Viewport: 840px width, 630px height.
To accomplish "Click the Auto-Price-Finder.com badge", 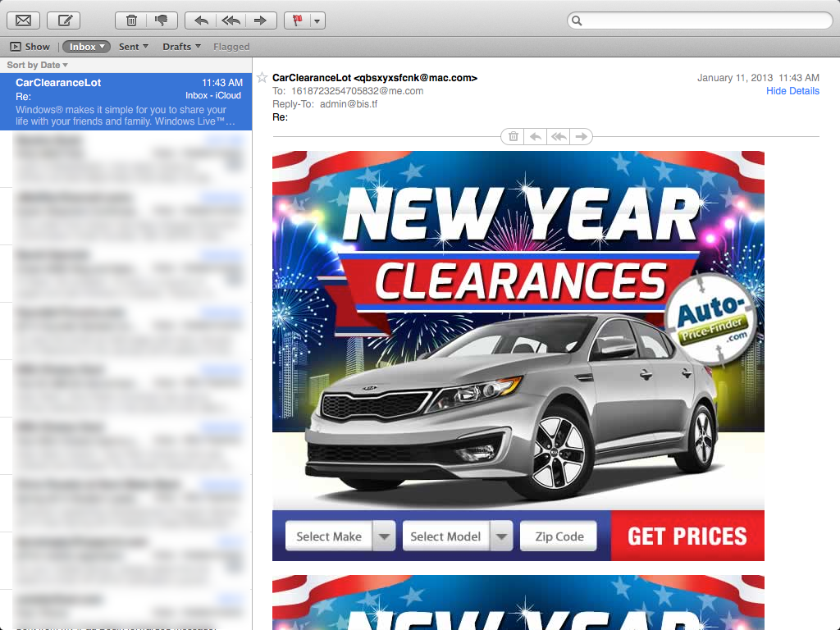I will (710, 319).
